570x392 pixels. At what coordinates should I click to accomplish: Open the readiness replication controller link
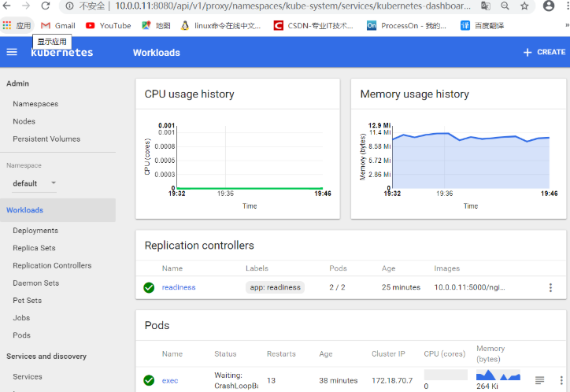point(179,287)
